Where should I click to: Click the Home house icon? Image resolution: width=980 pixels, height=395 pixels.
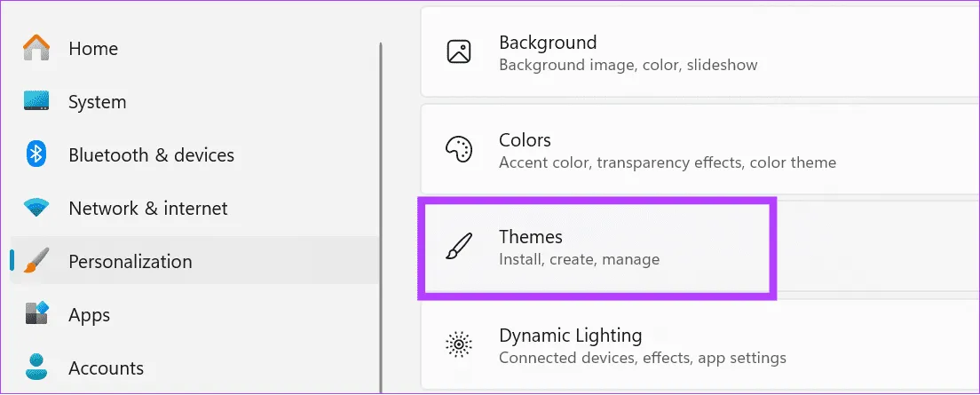coord(36,48)
